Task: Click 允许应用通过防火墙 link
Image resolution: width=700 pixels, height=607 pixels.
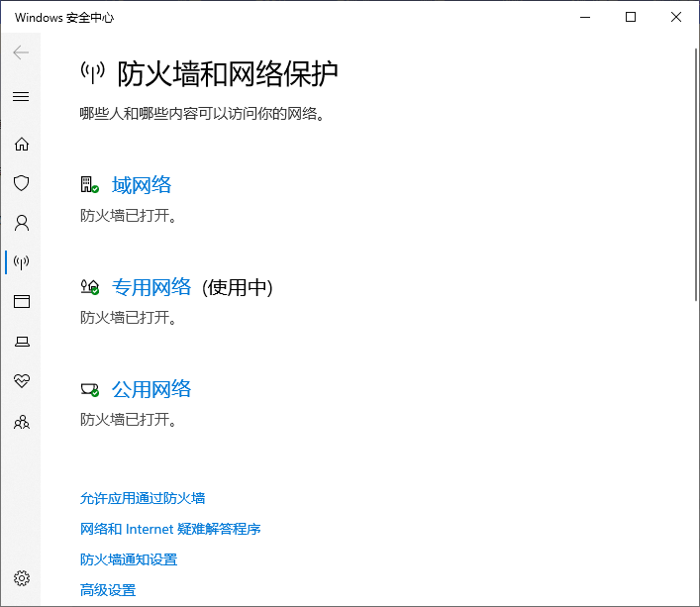Action: coord(143,498)
